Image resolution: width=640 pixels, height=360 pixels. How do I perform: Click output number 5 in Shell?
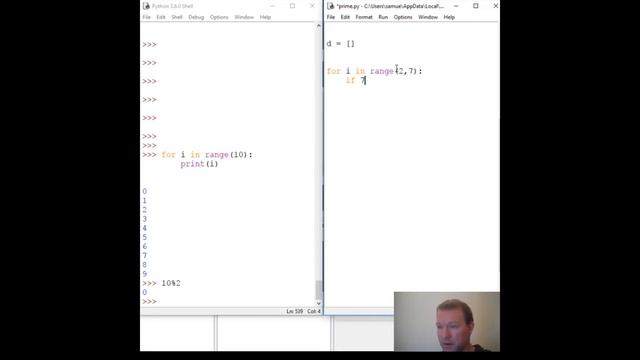[x=144, y=238]
